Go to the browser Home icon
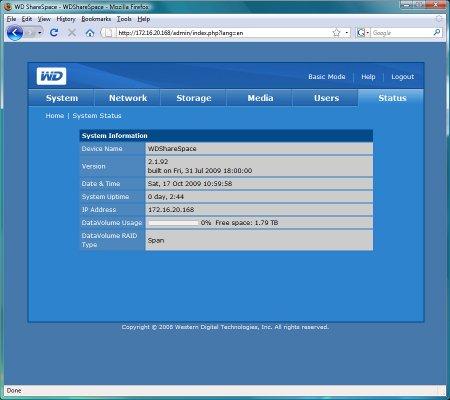 point(90,33)
